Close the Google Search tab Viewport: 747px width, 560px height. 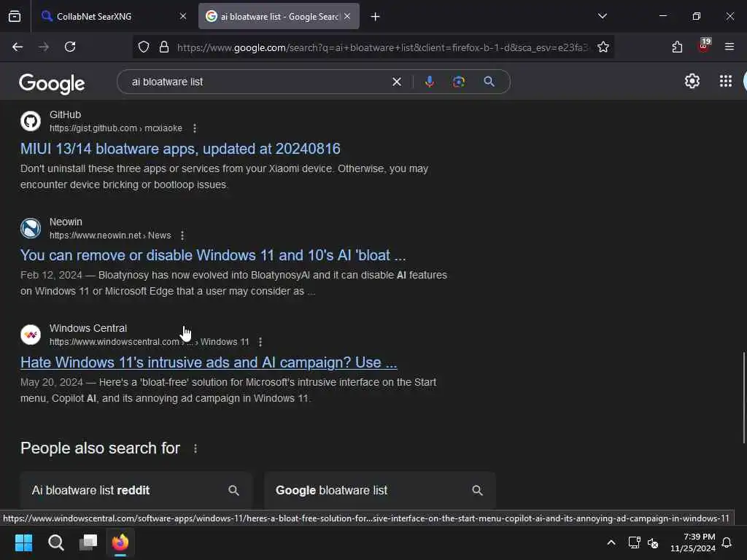(347, 16)
